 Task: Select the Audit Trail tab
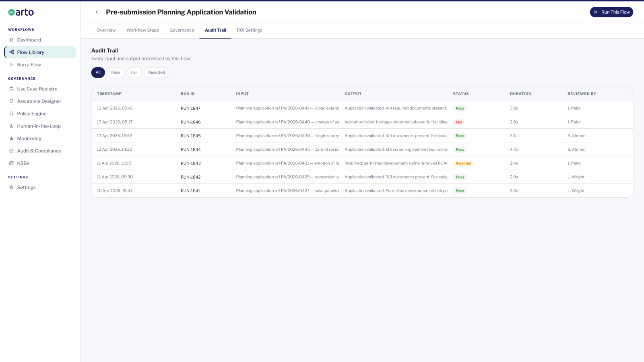point(215,30)
